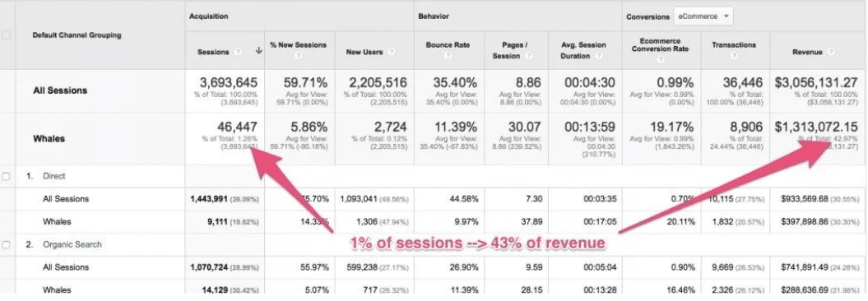Click the help icon next to Sessions
The width and height of the screenshot is (868, 301).
coord(238,52)
